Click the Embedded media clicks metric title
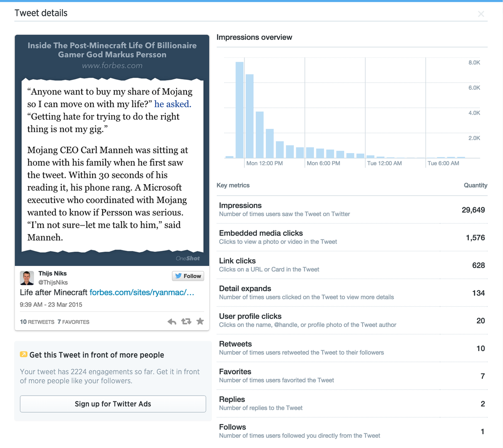Screen dimensions: 503x448 [261, 233]
